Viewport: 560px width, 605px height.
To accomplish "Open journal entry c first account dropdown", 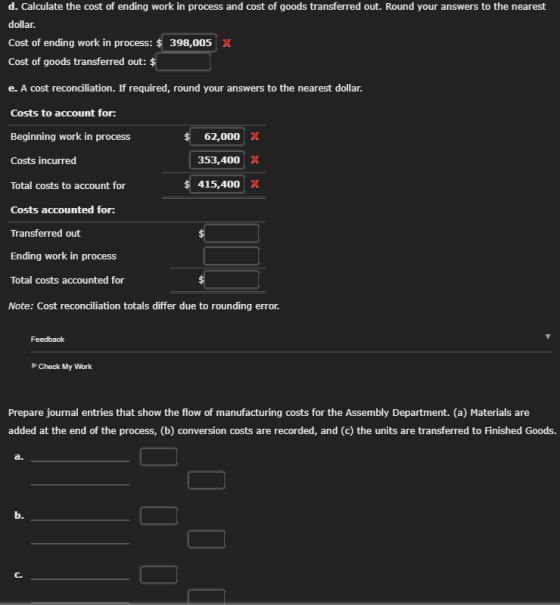I will pos(80,575).
